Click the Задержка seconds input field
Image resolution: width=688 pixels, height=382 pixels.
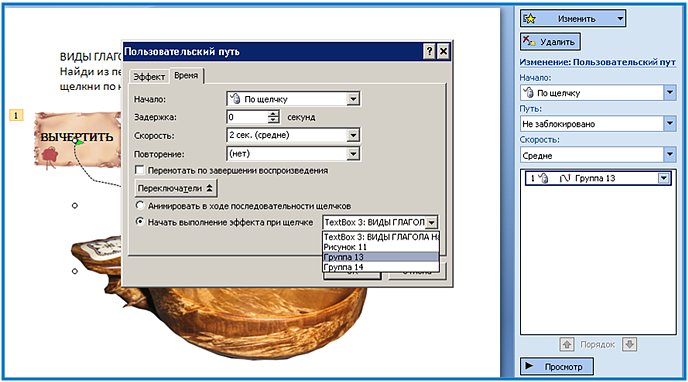pos(247,117)
